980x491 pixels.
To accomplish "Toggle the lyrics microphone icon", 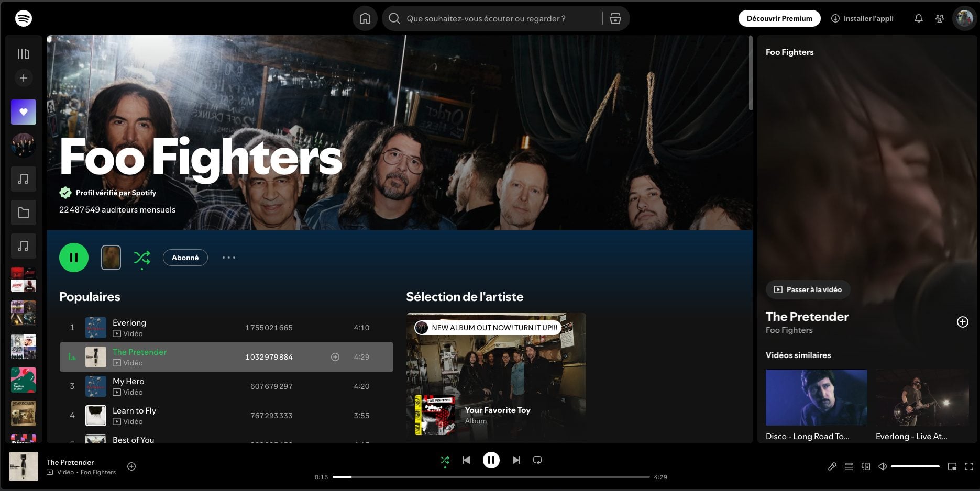I will (832, 466).
